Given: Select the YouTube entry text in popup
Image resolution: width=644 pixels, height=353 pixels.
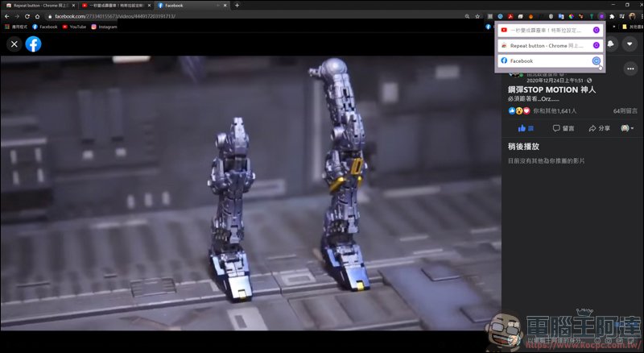Looking at the screenshot, I should pyautogui.click(x=546, y=30).
